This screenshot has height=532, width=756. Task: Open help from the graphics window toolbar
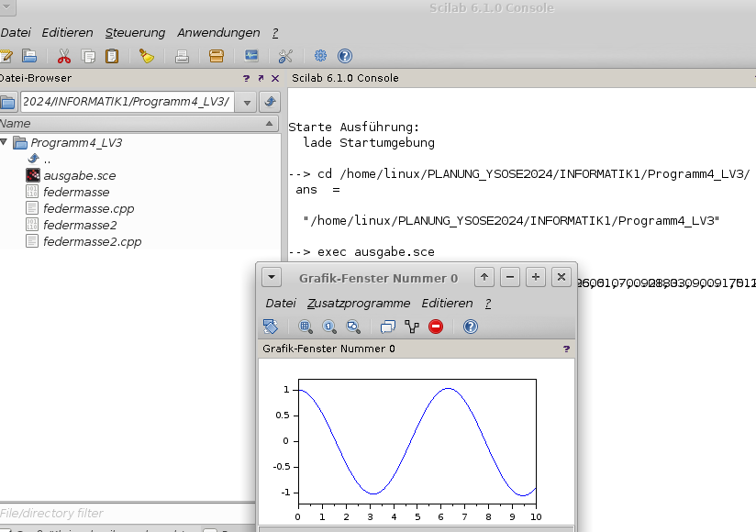tap(471, 327)
